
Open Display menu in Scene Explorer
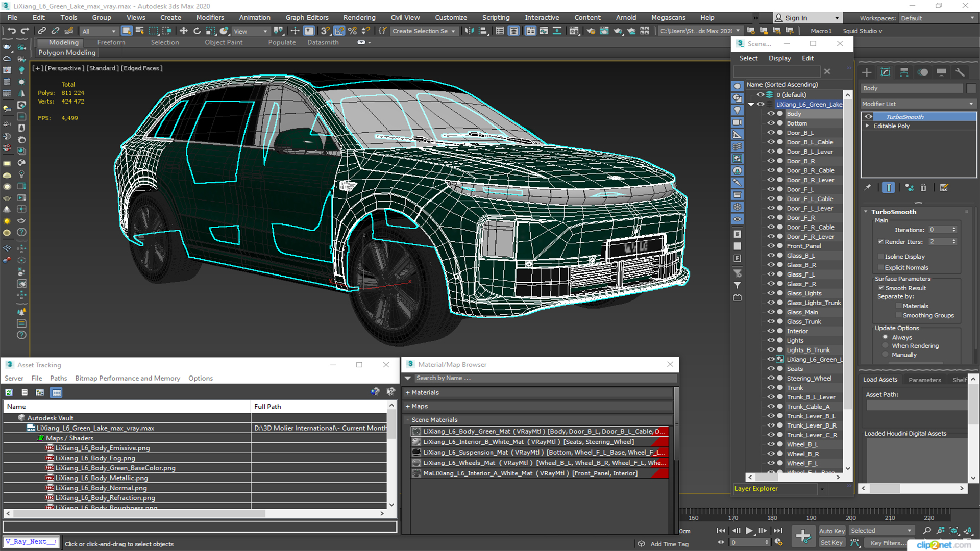pos(779,58)
